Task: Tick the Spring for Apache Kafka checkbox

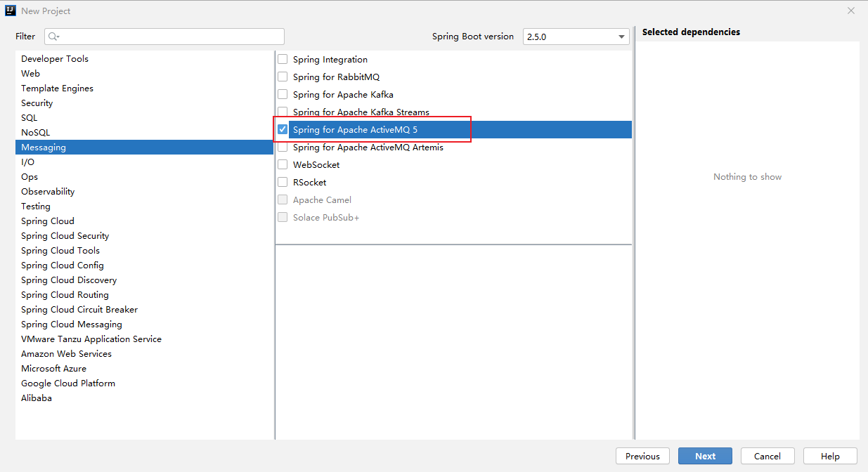Action: pyautogui.click(x=283, y=95)
